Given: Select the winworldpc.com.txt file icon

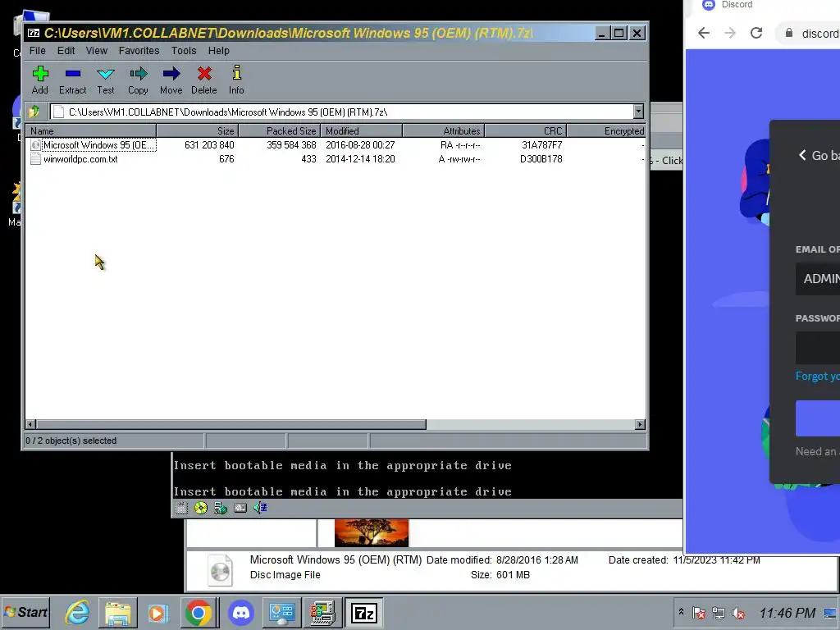Looking at the screenshot, I should [36, 159].
